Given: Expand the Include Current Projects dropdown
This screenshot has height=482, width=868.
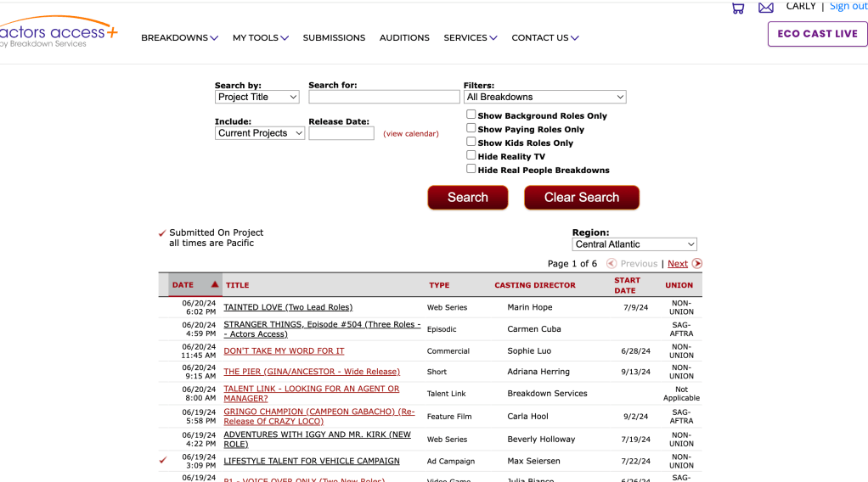Looking at the screenshot, I should coord(259,133).
